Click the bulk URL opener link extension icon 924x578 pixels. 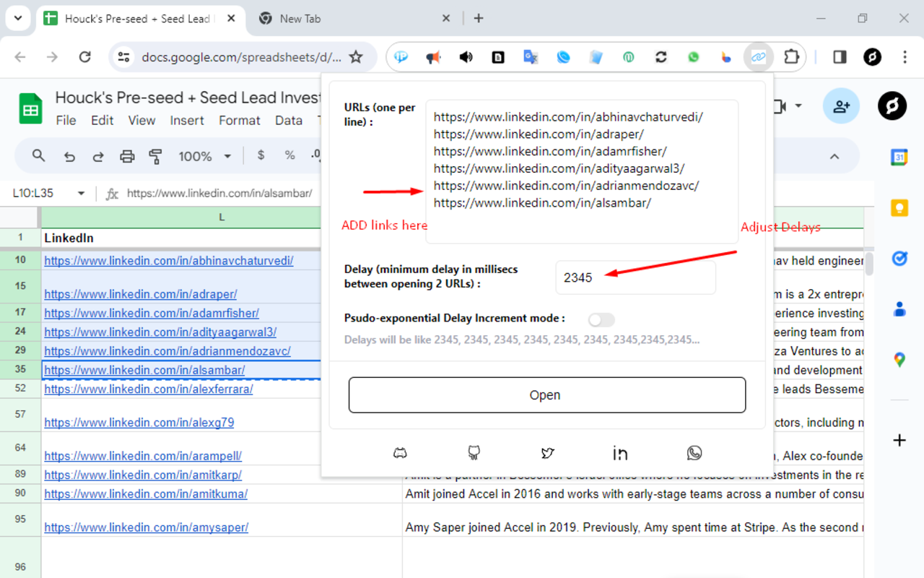759,57
